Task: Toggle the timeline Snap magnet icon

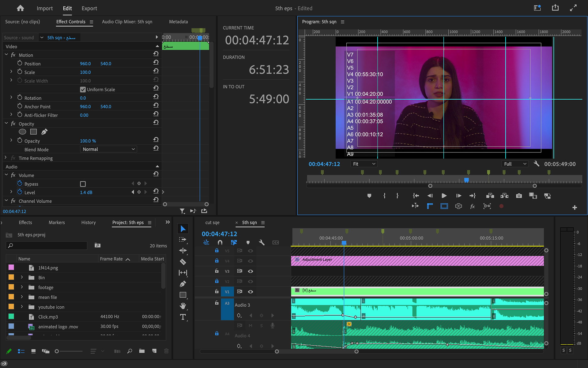Action: 220,242
